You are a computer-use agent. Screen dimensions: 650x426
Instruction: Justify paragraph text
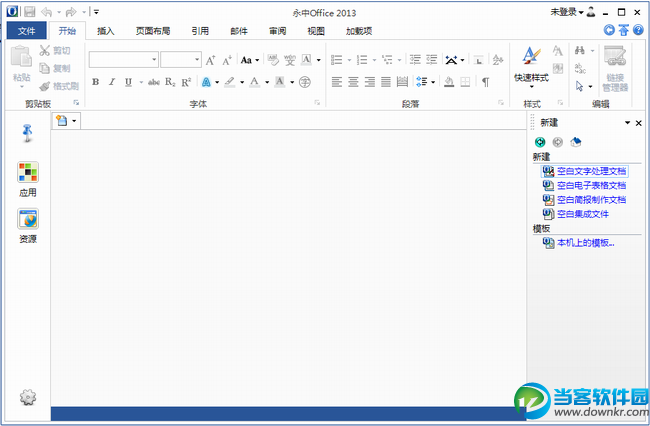(386, 82)
